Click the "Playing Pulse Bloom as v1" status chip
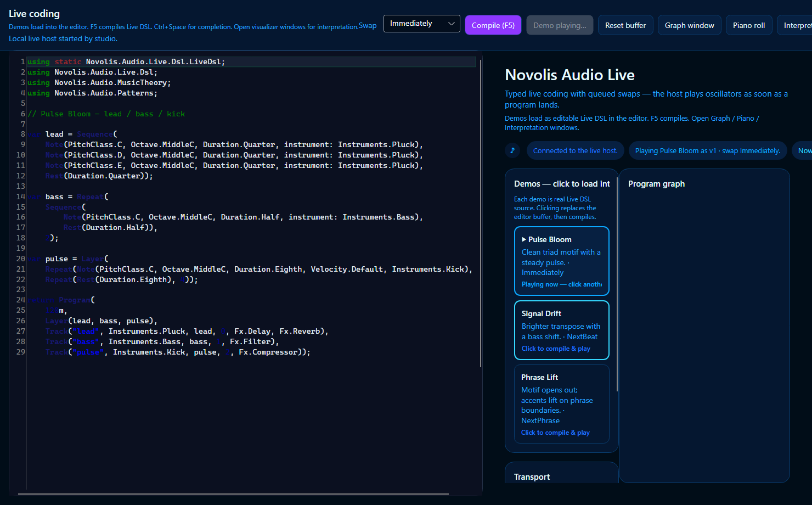 coord(708,150)
